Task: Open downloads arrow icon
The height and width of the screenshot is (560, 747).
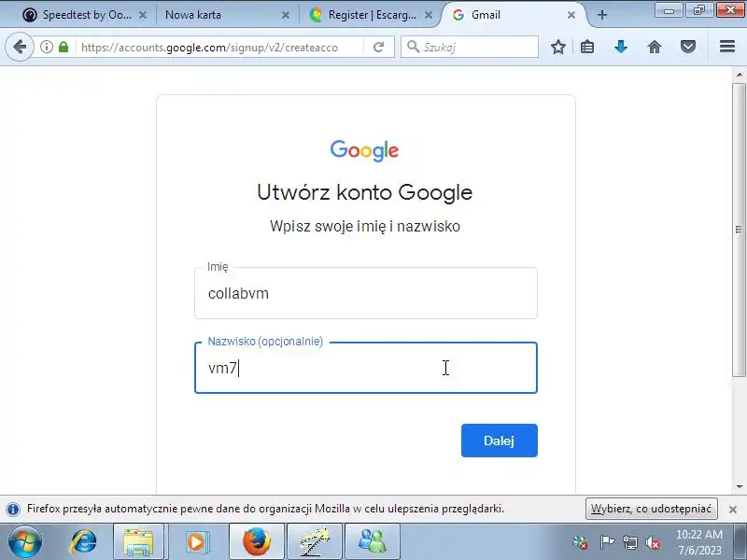Action: point(621,47)
